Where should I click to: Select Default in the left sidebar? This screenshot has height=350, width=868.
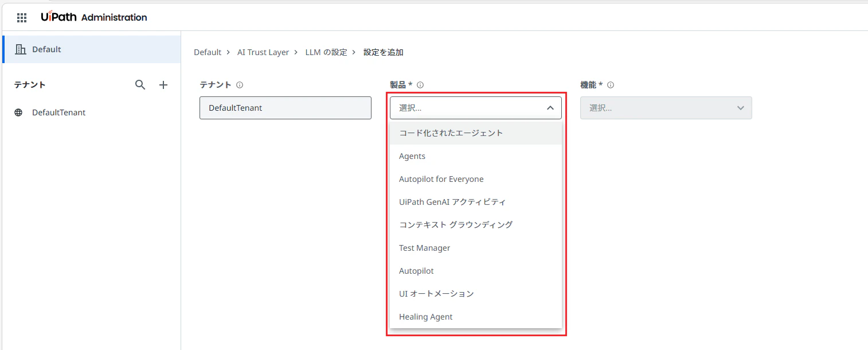[92, 49]
